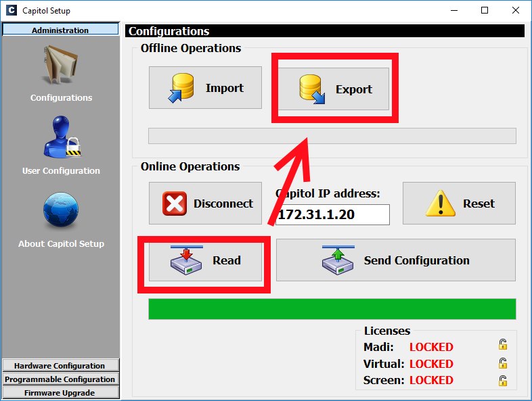Unlock the Screen license padlock icon
532x401 pixels.
tap(502, 380)
